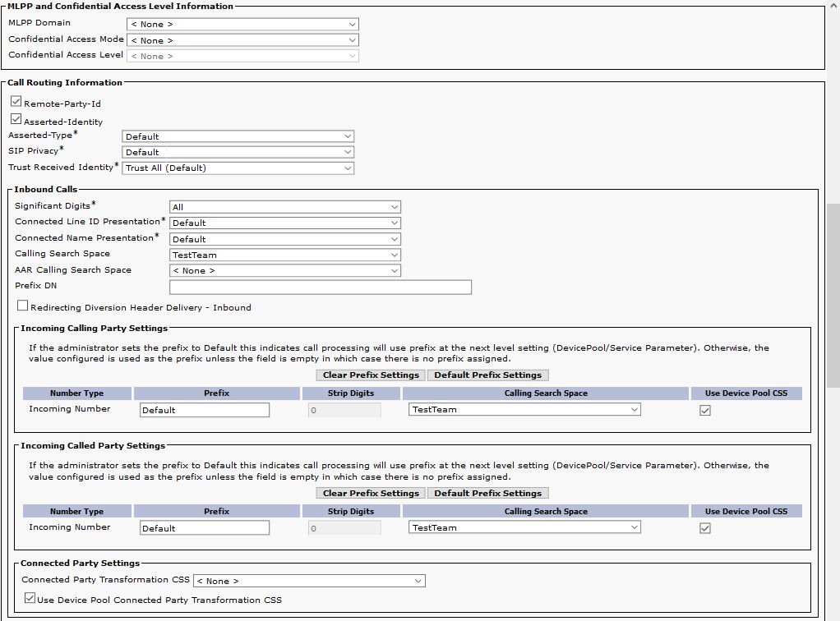
Task: Expand the Asserted-Type dropdown
Action: click(x=238, y=136)
